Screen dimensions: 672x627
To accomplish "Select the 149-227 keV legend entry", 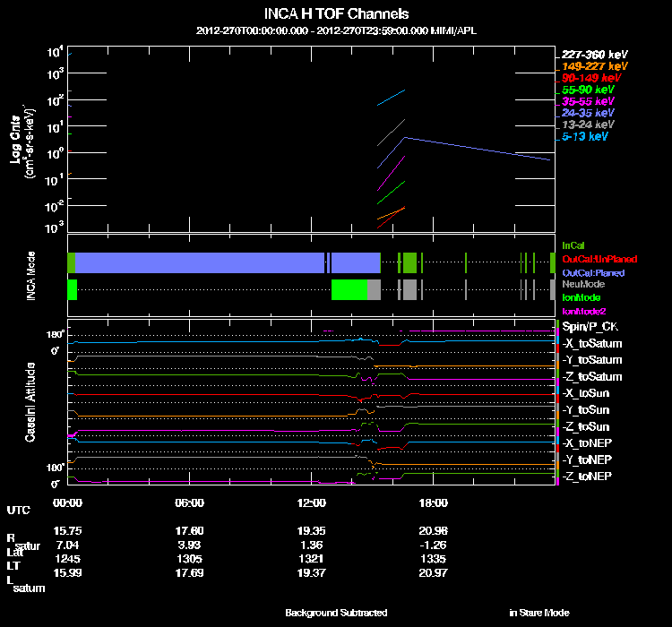I will click(x=594, y=66).
